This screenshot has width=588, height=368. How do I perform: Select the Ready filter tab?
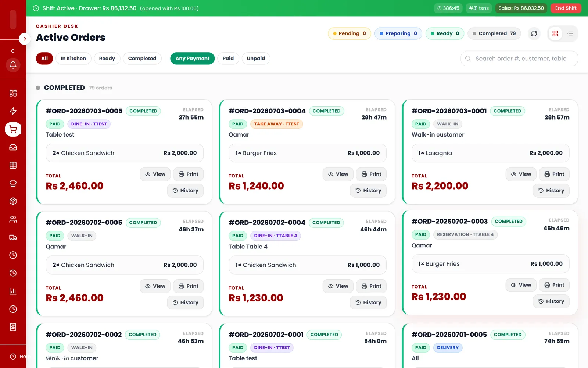pos(107,59)
